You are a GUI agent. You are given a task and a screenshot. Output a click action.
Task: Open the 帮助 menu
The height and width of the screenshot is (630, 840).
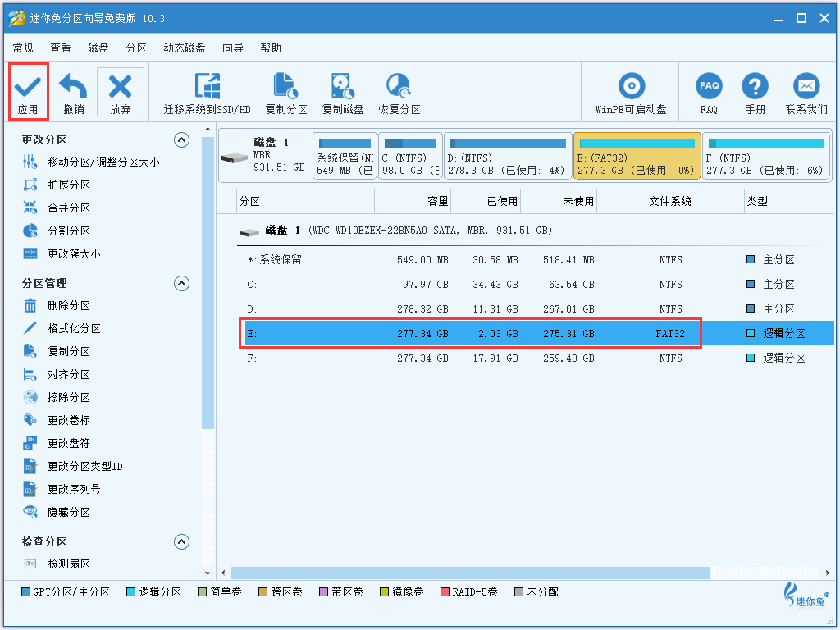(x=271, y=48)
